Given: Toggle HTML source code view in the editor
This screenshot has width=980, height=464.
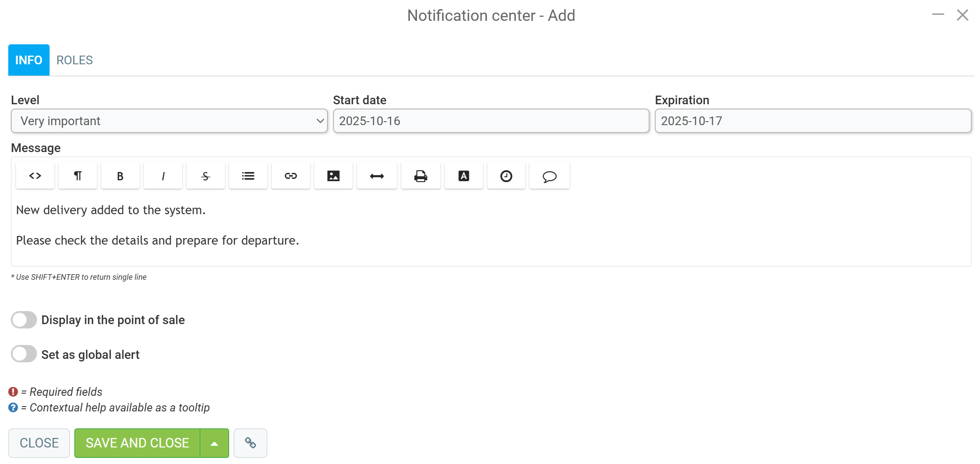Looking at the screenshot, I should tap(35, 176).
